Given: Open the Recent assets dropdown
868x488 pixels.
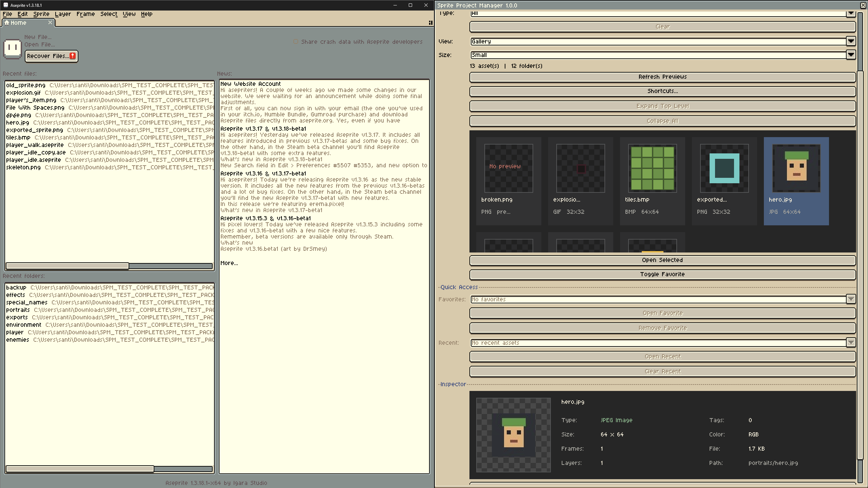Looking at the screenshot, I should tap(663, 343).
